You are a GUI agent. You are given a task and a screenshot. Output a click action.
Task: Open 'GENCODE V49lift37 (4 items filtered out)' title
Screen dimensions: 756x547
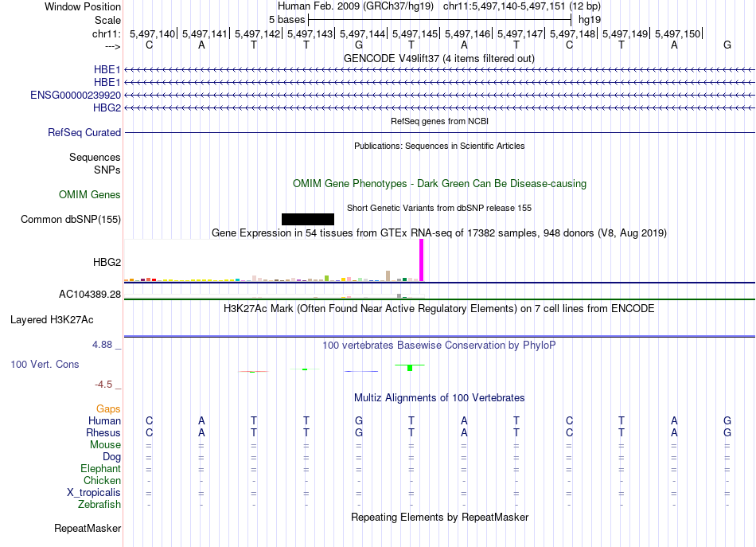pyautogui.click(x=439, y=58)
